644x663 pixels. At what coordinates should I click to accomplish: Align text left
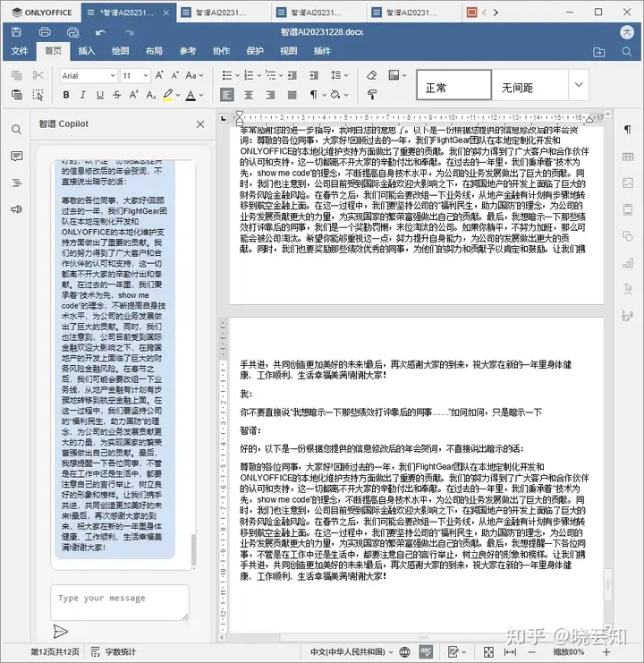coord(227,95)
